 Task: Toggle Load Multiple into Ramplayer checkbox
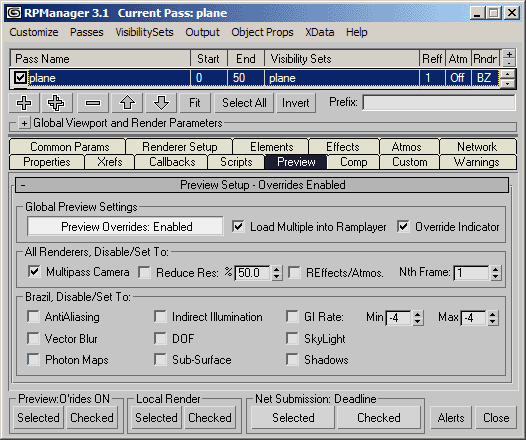pos(238,226)
